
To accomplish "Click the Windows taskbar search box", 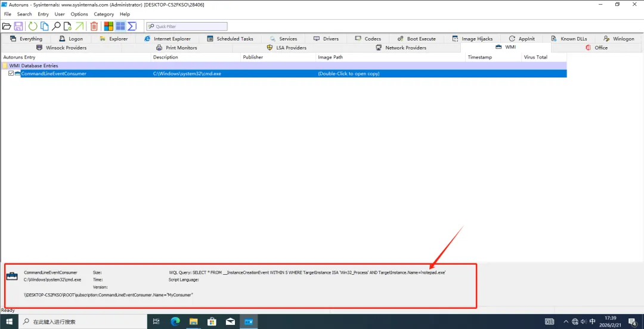I will click(82, 322).
